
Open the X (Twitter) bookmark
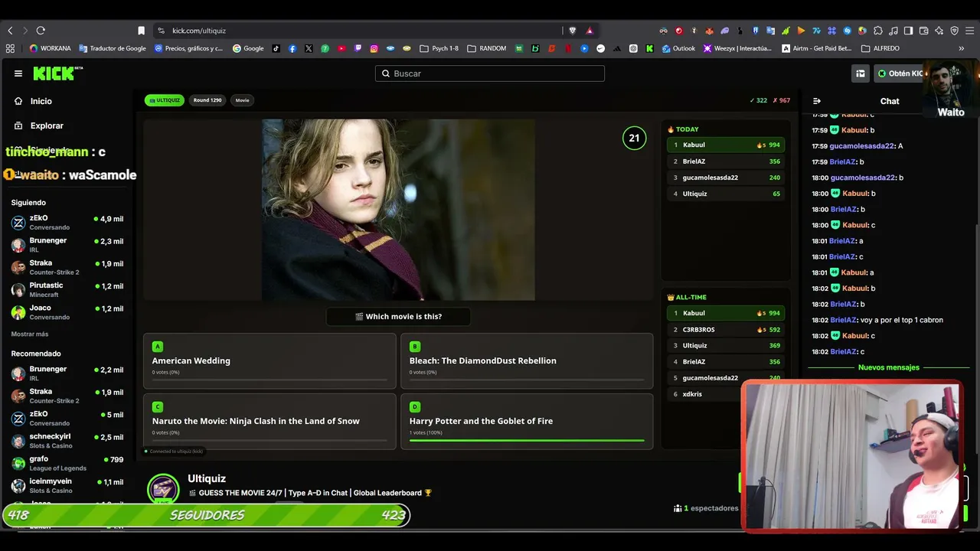[x=309, y=48]
